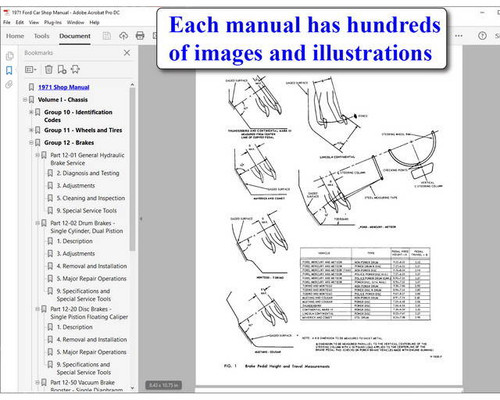500x400 pixels.
Task: Click the bookmark icon beside Group 11
Action: click(x=38, y=130)
